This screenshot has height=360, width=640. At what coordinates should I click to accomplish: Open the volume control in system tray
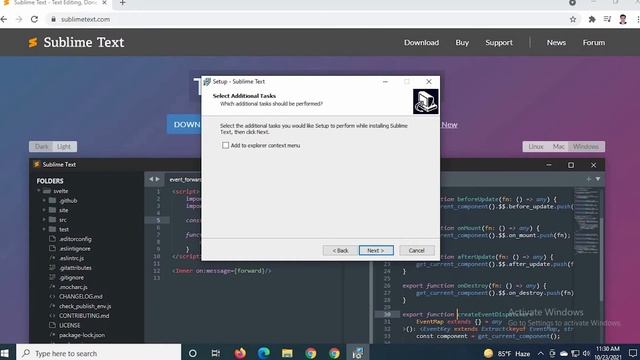[587, 353]
